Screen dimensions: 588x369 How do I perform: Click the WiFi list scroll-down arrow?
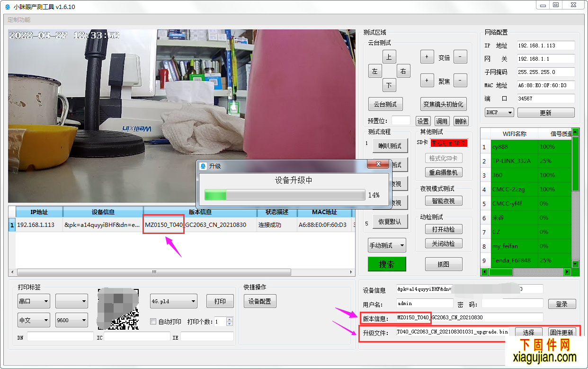(576, 264)
